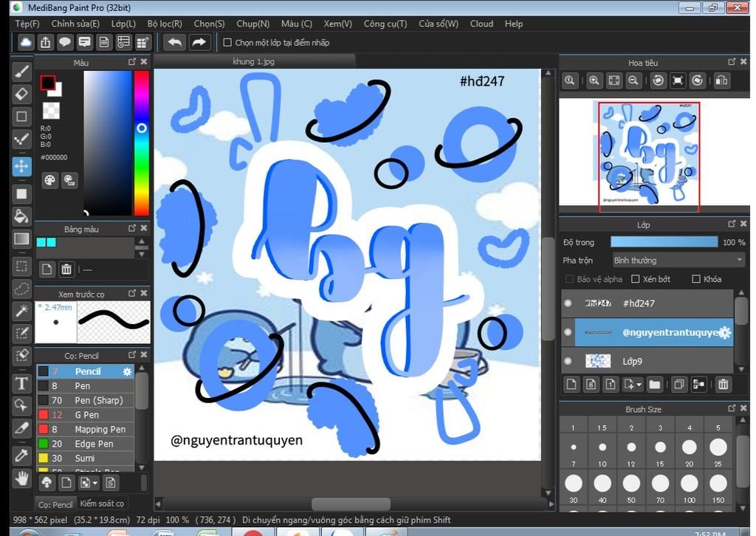Hide the @nguyentrantuquyen layer

coord(568,332)
